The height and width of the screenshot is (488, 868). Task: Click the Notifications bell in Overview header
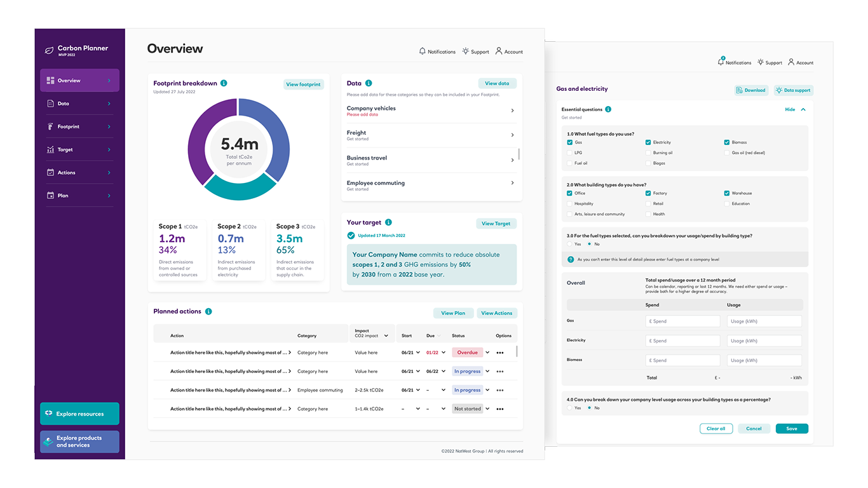[423, 51]
